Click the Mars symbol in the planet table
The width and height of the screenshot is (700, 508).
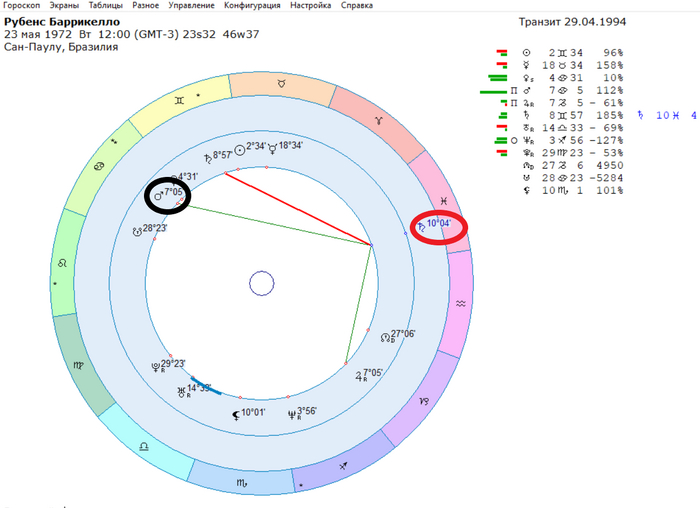point(527,90)
